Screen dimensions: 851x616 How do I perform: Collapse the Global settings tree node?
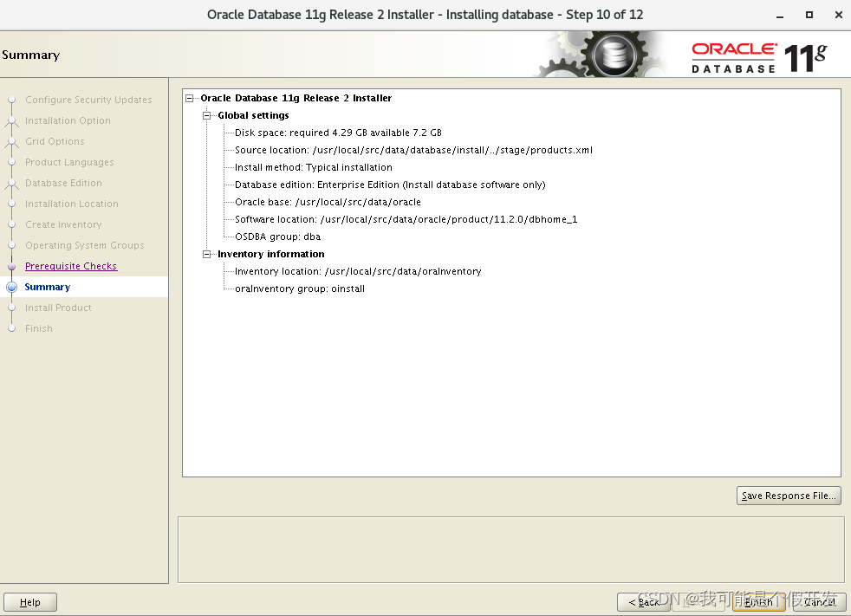pyautogui.click(x=207, y=115)
